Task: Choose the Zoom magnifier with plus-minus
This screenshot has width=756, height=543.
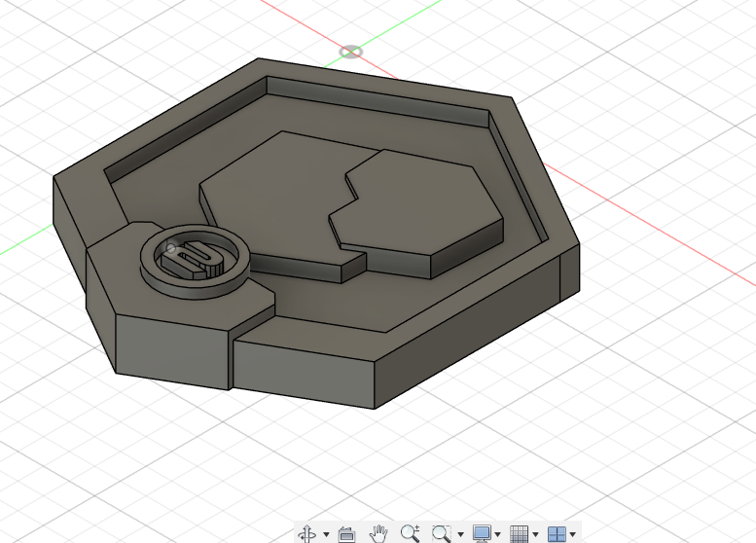Action: (410, 533)
